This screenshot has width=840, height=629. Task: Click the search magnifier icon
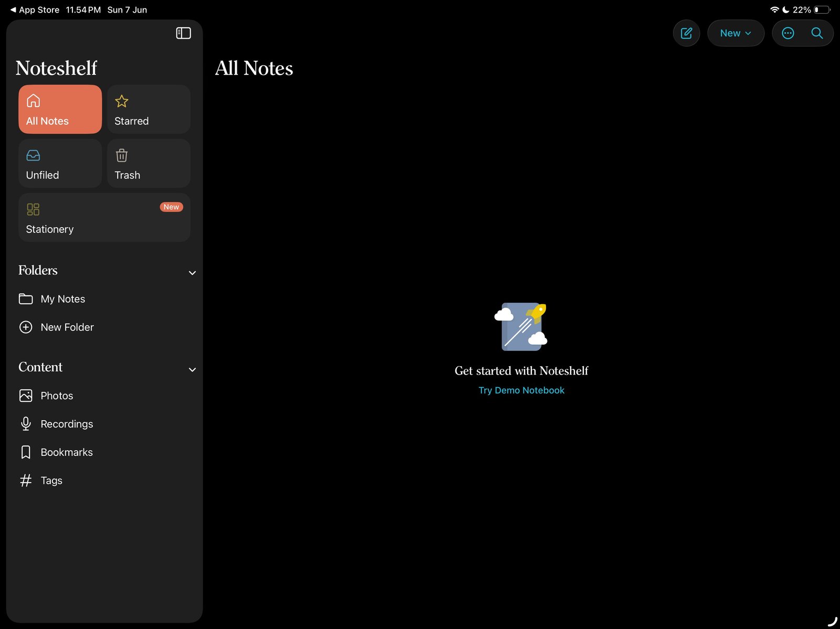(817, 33)
